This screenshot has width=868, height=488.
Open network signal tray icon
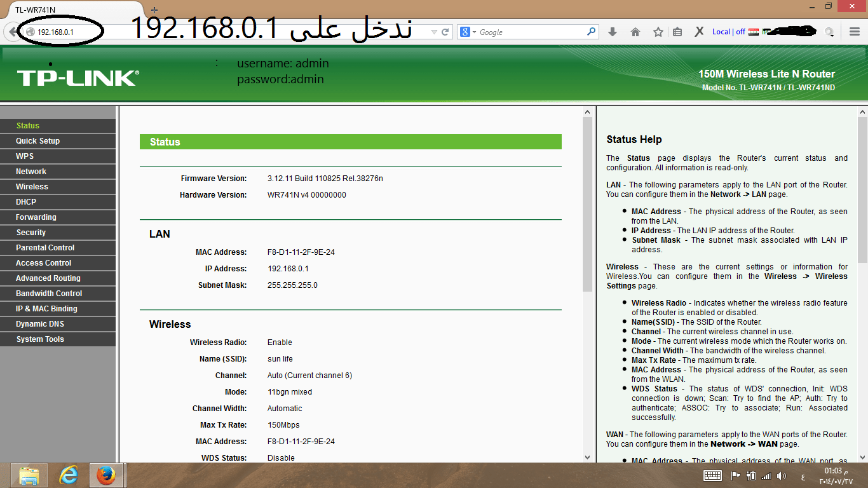pyautogui.click(x=766, y=475)
